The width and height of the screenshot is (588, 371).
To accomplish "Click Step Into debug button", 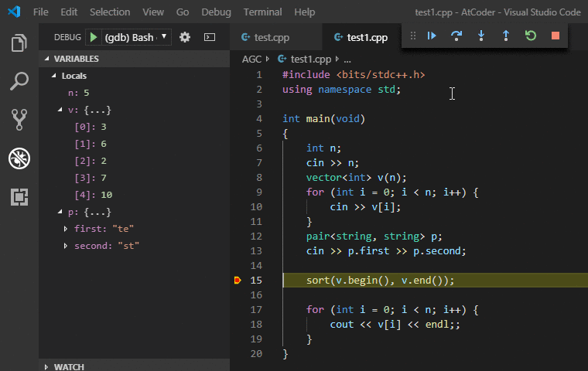I will [481, 36].
